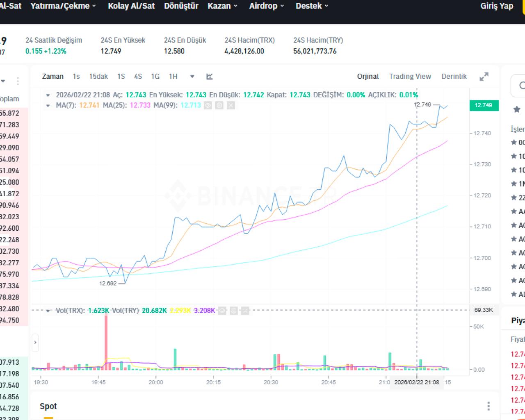525x420 pixels.
Task: Switch to Derinlik depth tab
Action: 454,76
